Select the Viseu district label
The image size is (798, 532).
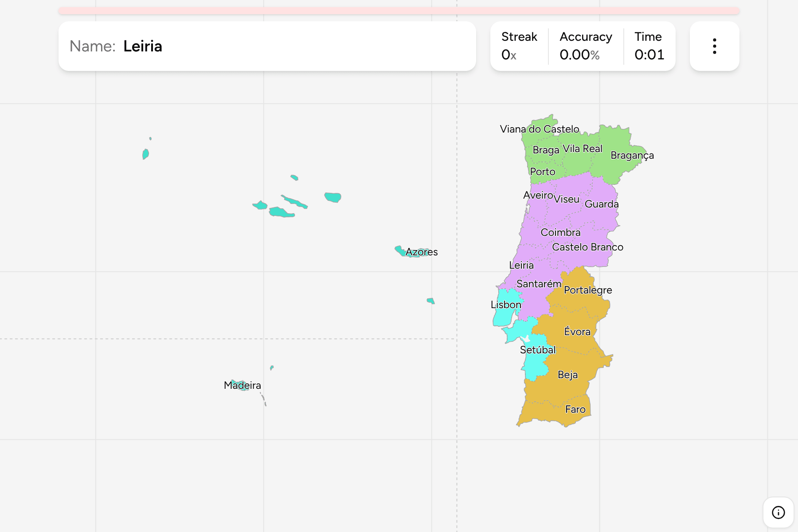coord(567,199)
